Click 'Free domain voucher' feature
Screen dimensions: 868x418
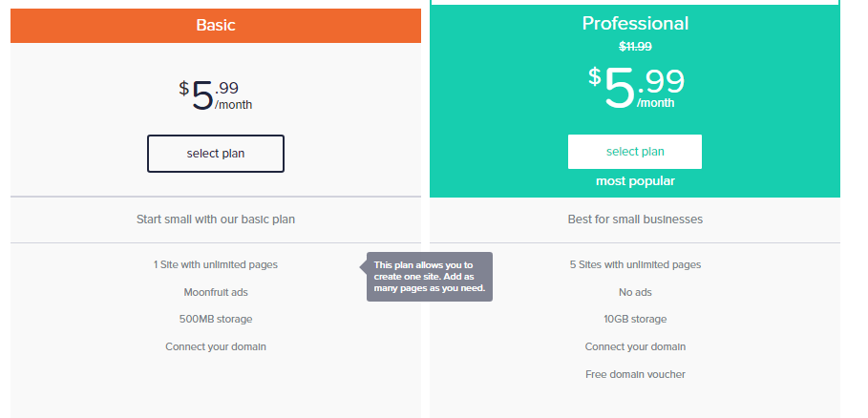(x=635, y=374)
